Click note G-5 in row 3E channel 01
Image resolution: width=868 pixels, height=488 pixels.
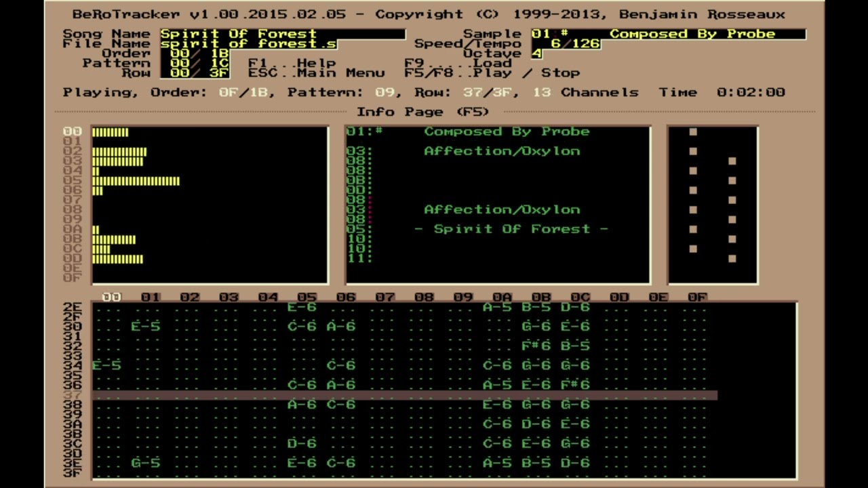pyautogui.click(x=145, y=463)
